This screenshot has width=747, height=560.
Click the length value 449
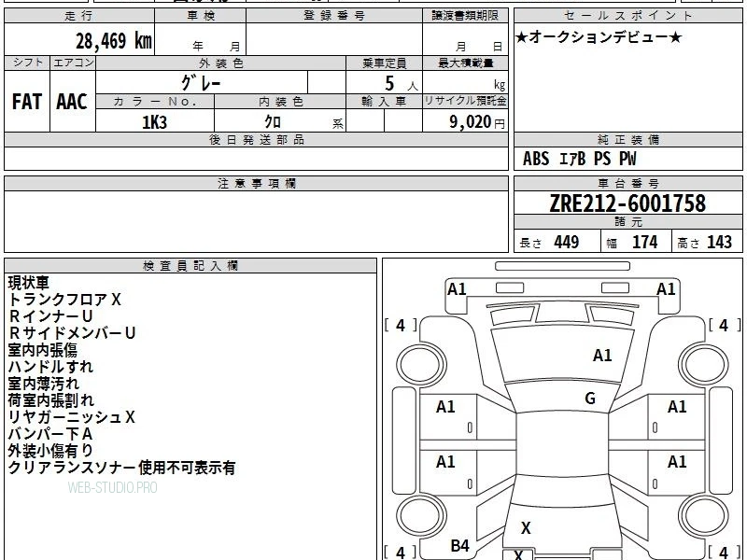coord(567,242)
